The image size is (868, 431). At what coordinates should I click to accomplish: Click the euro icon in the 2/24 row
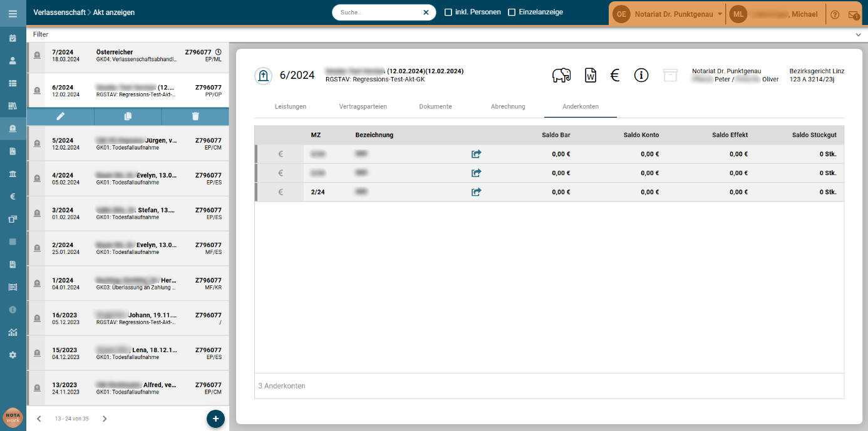click(281, 192)
